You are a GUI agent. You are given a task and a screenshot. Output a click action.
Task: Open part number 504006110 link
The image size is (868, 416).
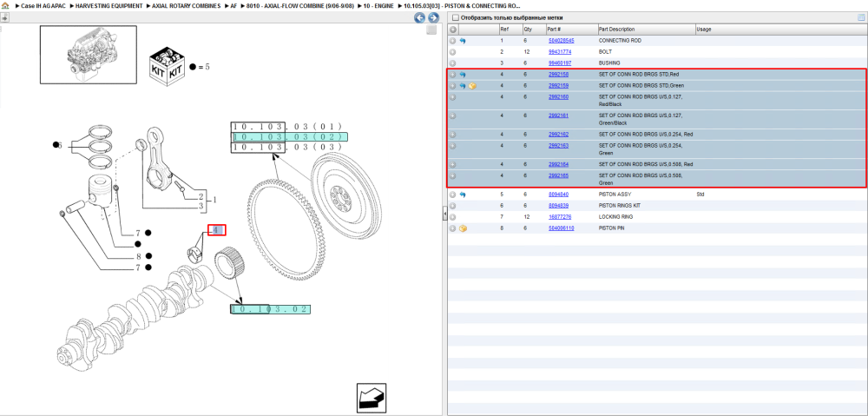[561, 228]
